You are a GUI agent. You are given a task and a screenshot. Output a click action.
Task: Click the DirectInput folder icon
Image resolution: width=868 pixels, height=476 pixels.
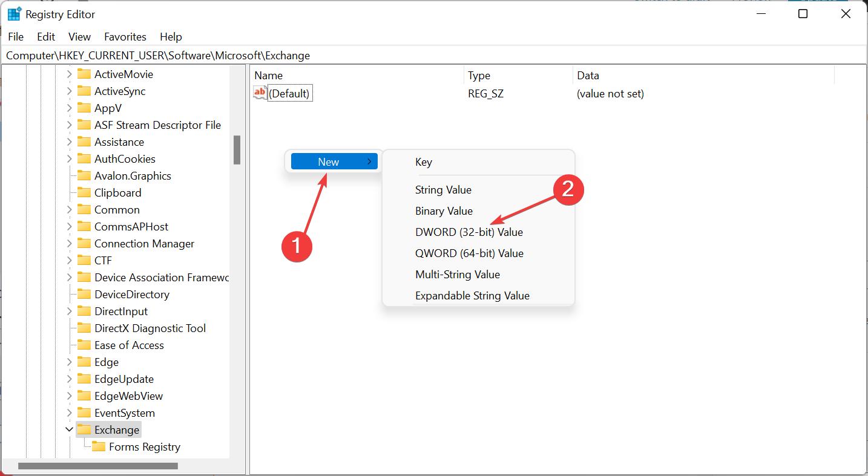(x=84, y=311)
